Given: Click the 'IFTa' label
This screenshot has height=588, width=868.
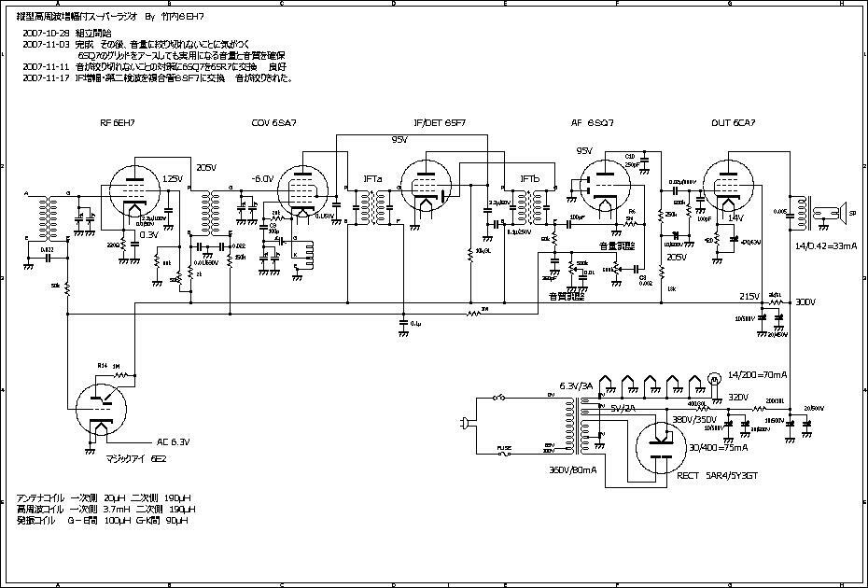Looking at the screenshot, I should pos(372,179).
